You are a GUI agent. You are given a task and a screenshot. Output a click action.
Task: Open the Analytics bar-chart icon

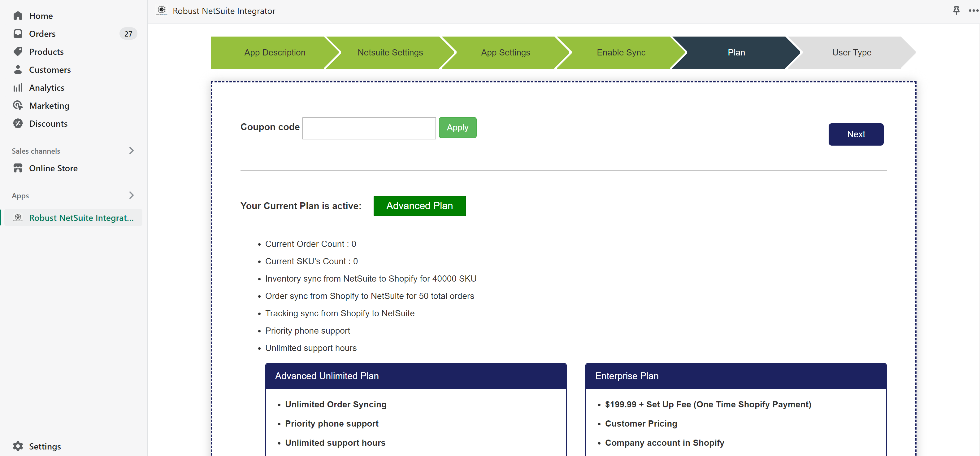(18, 87)
